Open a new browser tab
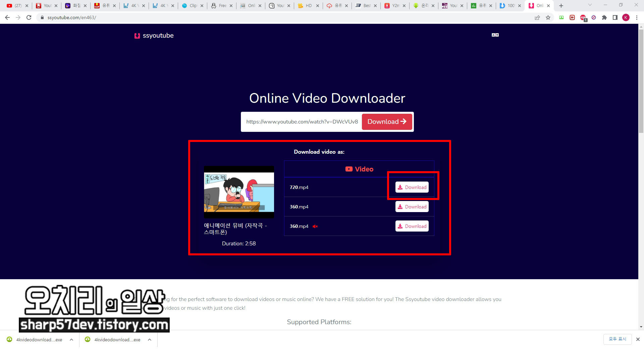 [x=561, y=6]
